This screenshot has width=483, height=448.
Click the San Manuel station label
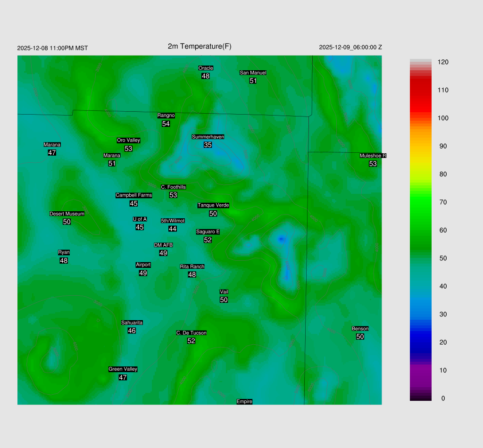coord(253,73)
